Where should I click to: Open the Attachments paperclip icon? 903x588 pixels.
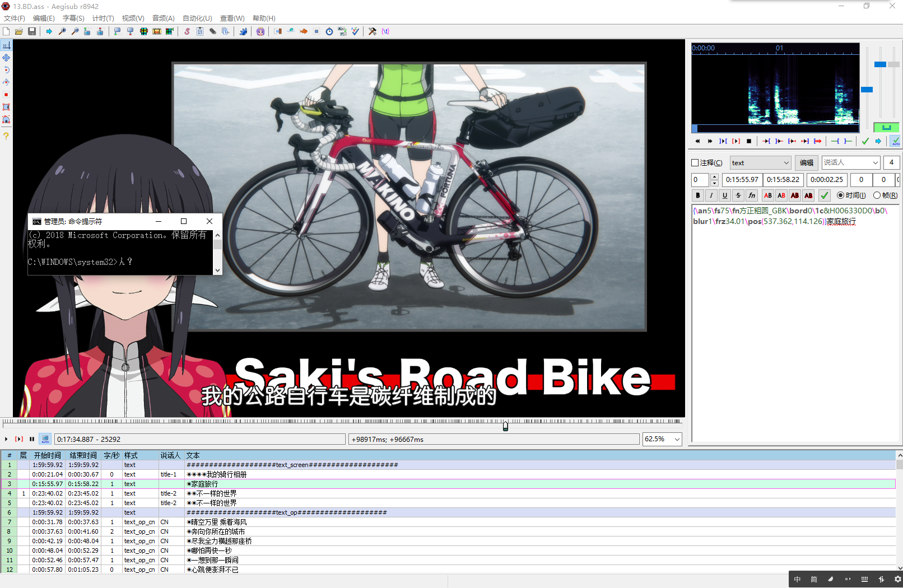[213, 31]
